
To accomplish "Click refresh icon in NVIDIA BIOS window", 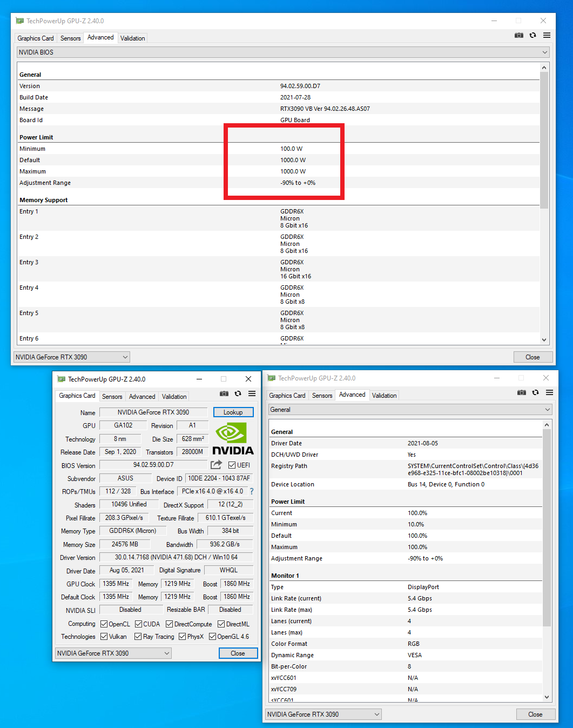I will (x=533, y=35).
